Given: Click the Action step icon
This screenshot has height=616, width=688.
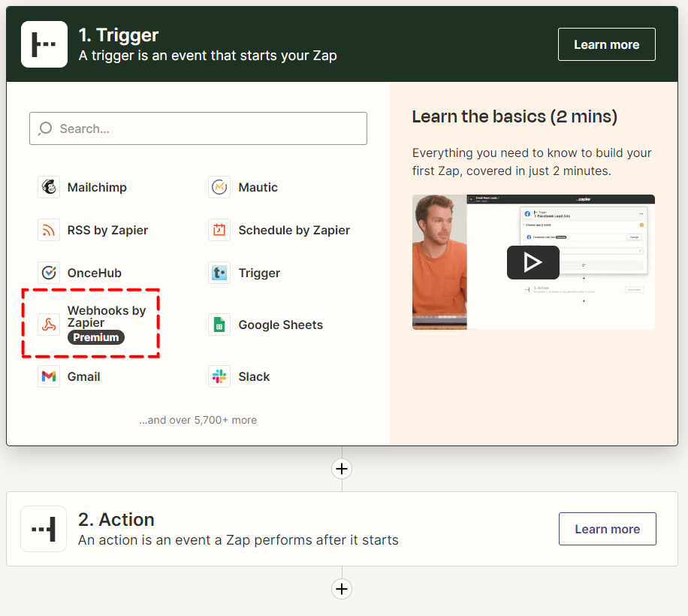Looking at the screenshot, I should [44, 529].
